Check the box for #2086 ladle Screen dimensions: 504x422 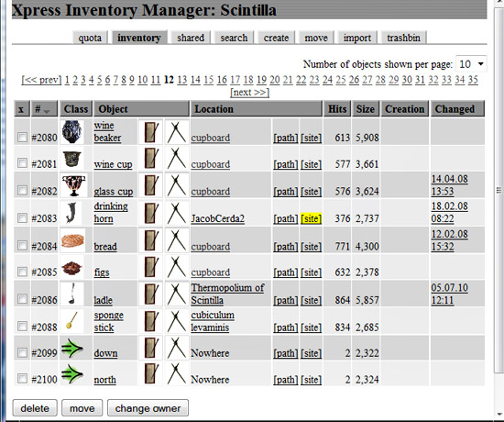tap(22, 299)
